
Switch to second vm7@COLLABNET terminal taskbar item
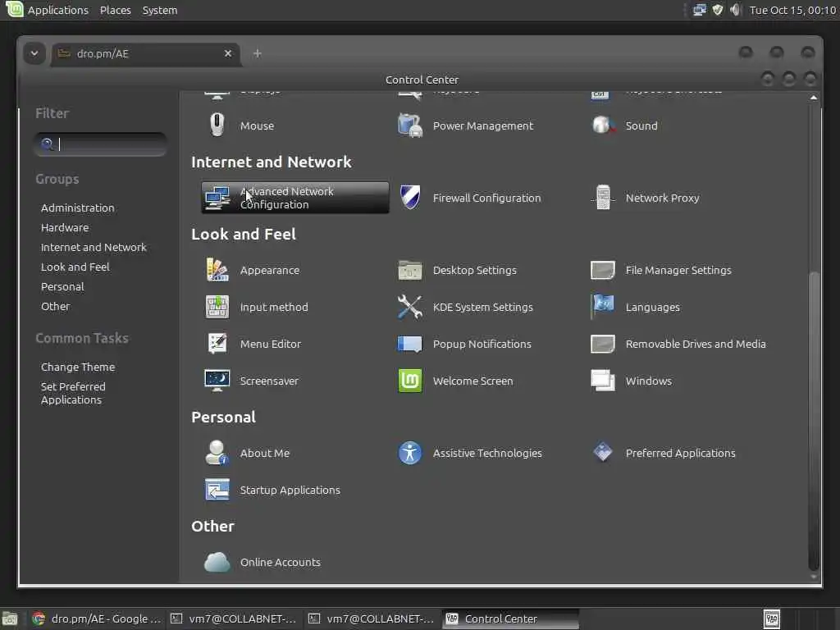coord(372,619)
